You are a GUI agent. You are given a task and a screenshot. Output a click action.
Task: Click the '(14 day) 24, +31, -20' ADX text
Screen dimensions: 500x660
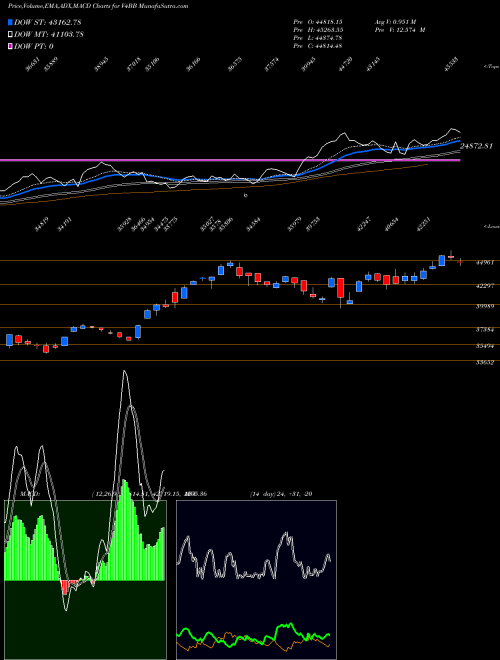click(x=281, y=494)
